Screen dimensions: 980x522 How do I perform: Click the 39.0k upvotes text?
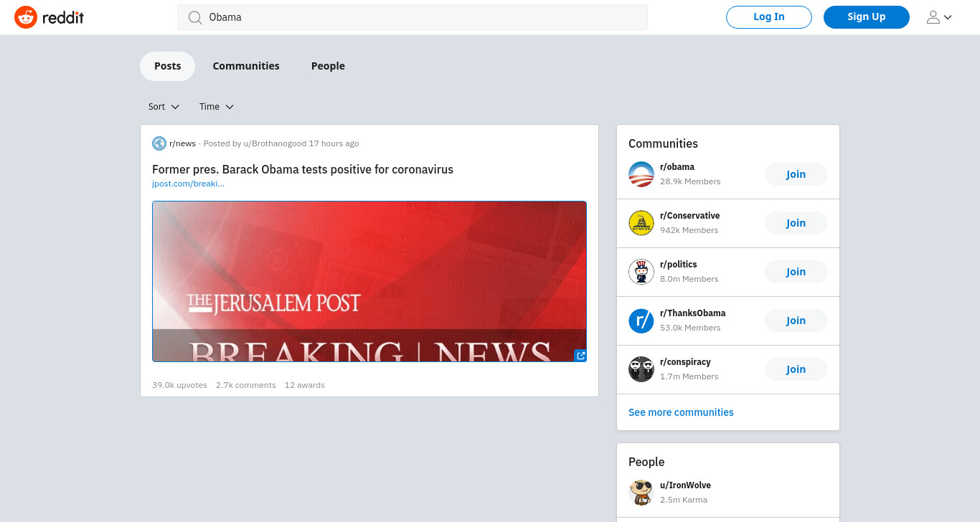tap(179, 385)
